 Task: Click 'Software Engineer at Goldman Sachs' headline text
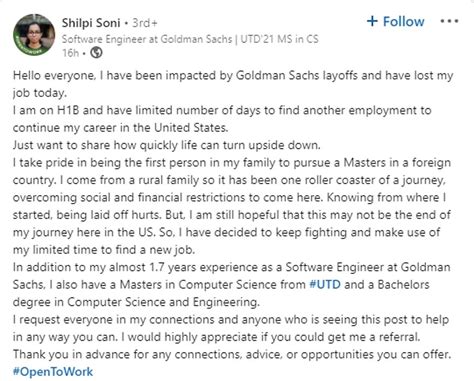(x=147, y=39)
